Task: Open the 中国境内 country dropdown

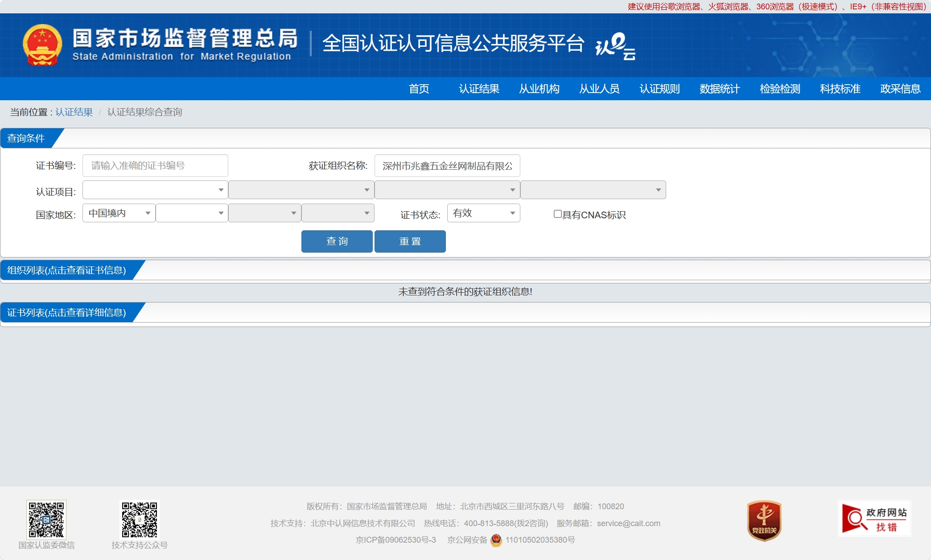Action: click(119, 213)
